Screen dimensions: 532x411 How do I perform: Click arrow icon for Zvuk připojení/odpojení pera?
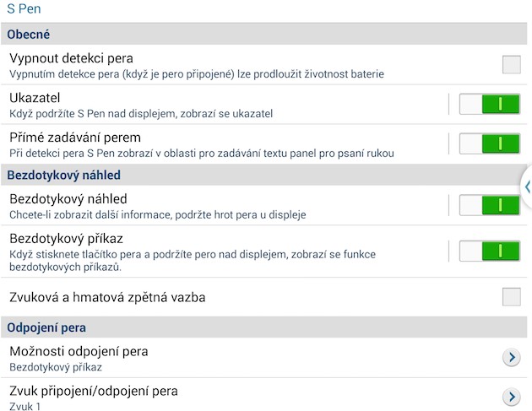(x=511, y=397)
